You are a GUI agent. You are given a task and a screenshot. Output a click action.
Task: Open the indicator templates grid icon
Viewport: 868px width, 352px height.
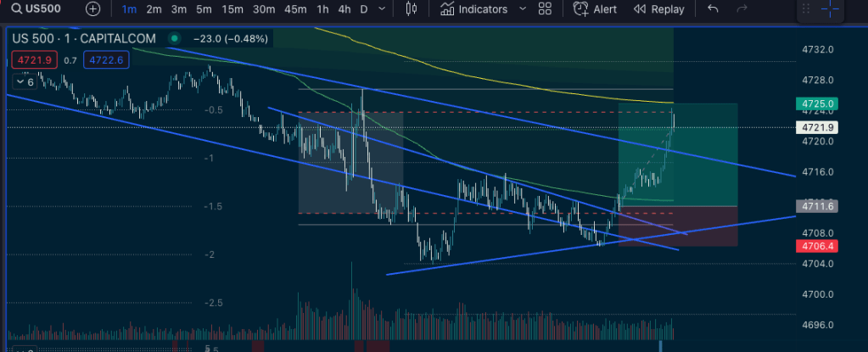click(545, 9)
